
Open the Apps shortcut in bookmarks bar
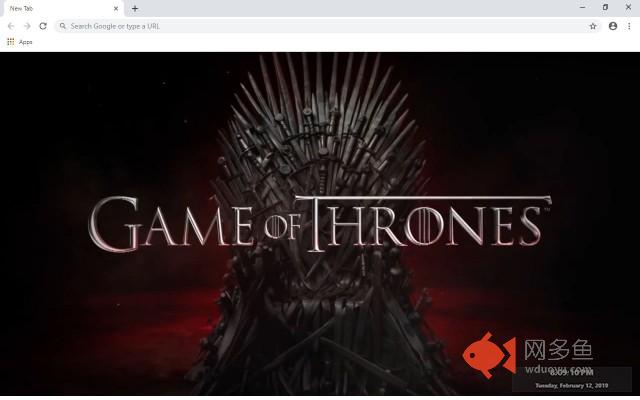coord(20,42)
